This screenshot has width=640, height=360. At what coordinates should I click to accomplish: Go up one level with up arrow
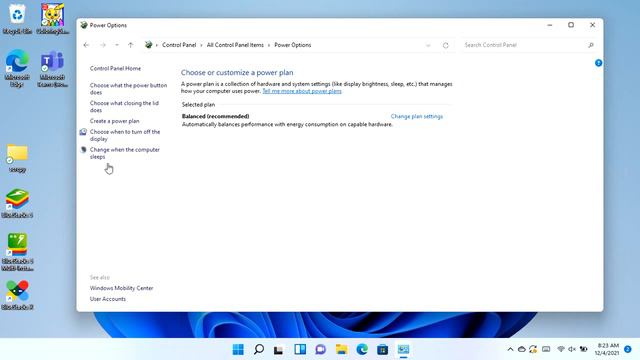[x=131, y=45]
